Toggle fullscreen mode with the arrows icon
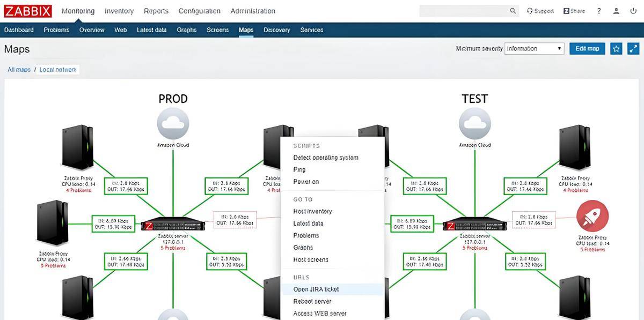644x320 pixels. [x=633, y=48]
